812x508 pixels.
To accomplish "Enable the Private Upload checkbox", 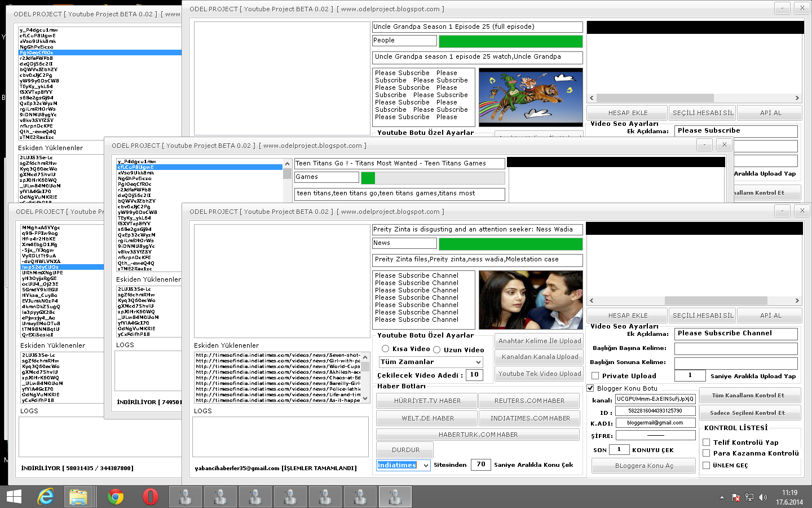I will 595,376.
